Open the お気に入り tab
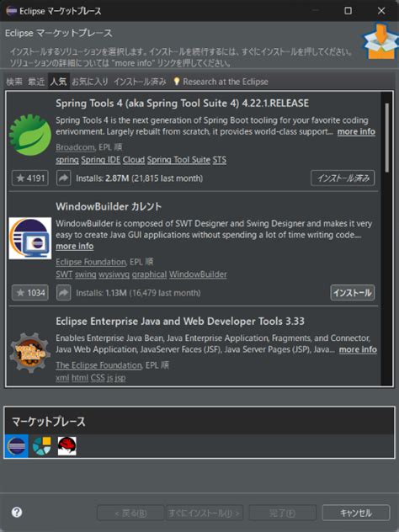 pos(90,82)
